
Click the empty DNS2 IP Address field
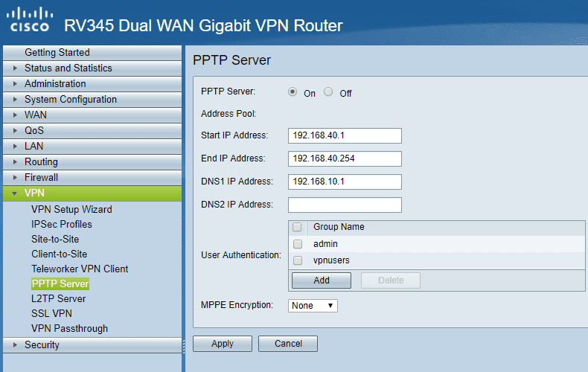(345, 205)
